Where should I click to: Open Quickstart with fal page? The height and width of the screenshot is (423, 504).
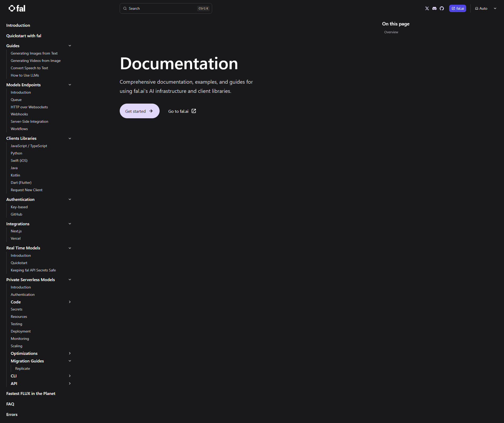click(x=24, y=36)
